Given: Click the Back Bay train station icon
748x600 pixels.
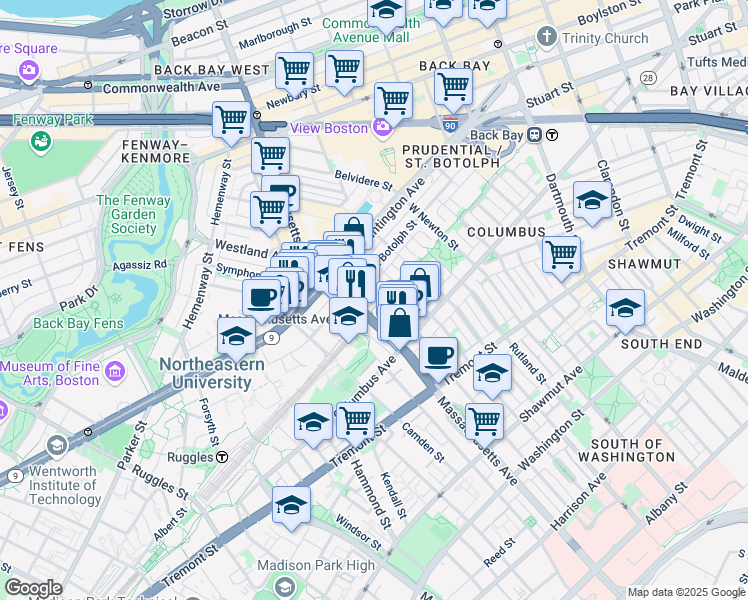Looking at the screenshot, I should pyautogui.click(x=534, y=135).
